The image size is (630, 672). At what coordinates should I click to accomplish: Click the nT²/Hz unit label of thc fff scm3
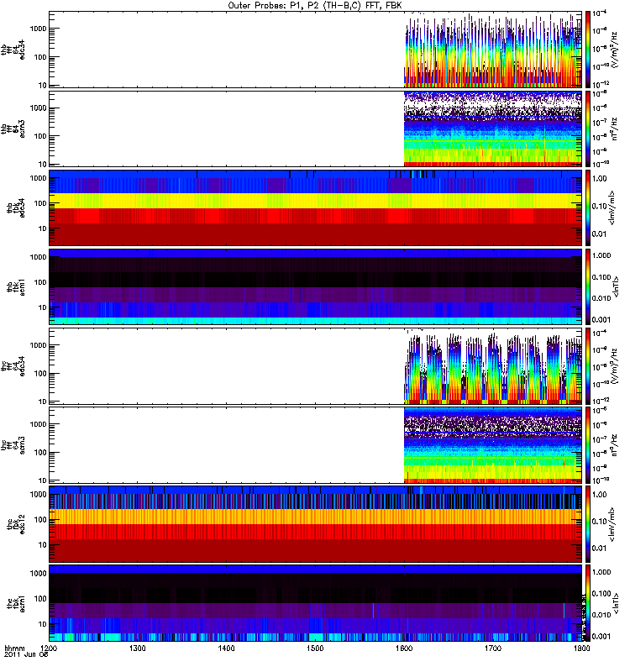[x=615, y=445]
